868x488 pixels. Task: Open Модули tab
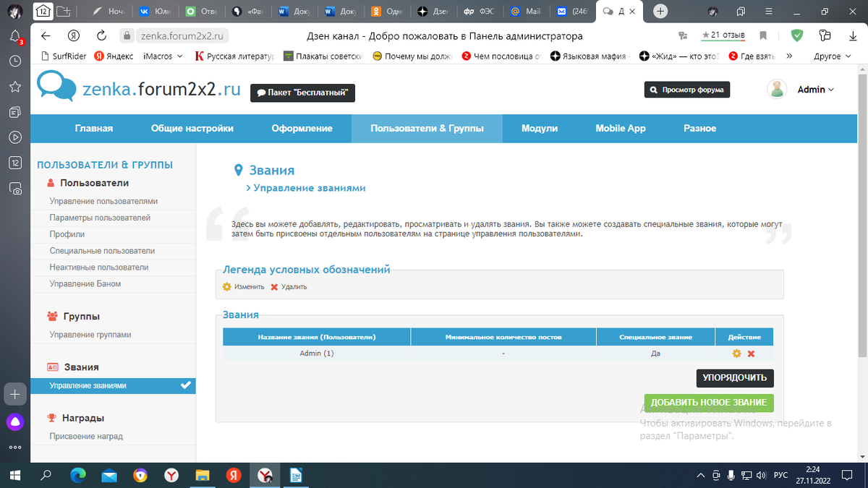pos(540,128)
